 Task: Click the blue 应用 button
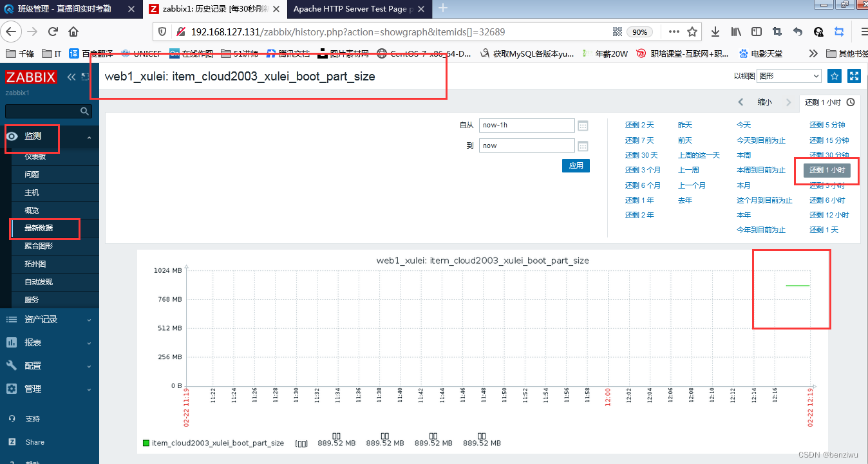click(576, 165)
